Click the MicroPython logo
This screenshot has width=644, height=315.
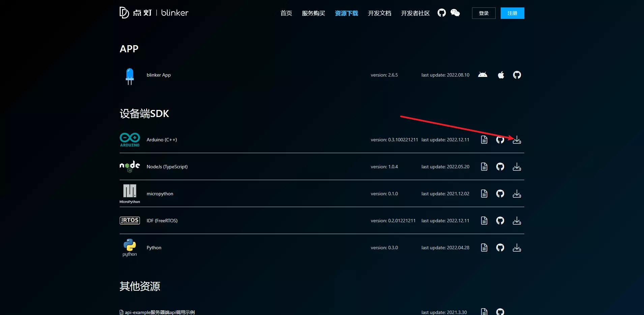(130, 194)
